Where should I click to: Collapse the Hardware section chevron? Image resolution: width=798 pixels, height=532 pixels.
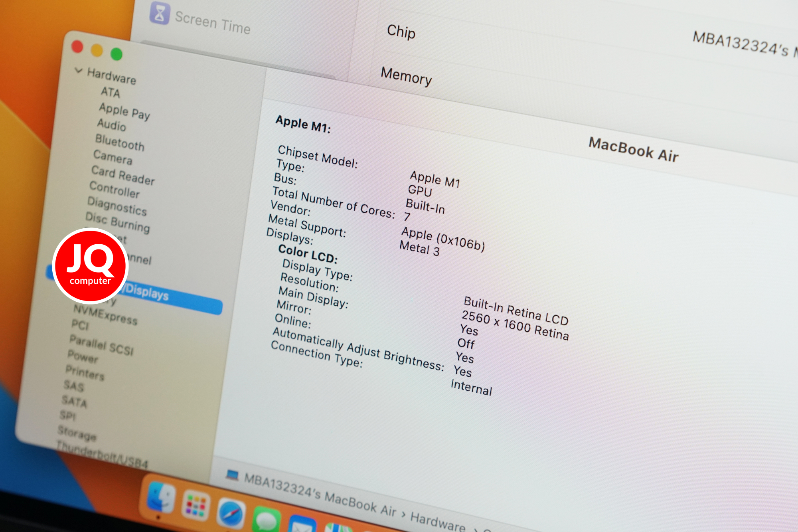click(79, 71)
